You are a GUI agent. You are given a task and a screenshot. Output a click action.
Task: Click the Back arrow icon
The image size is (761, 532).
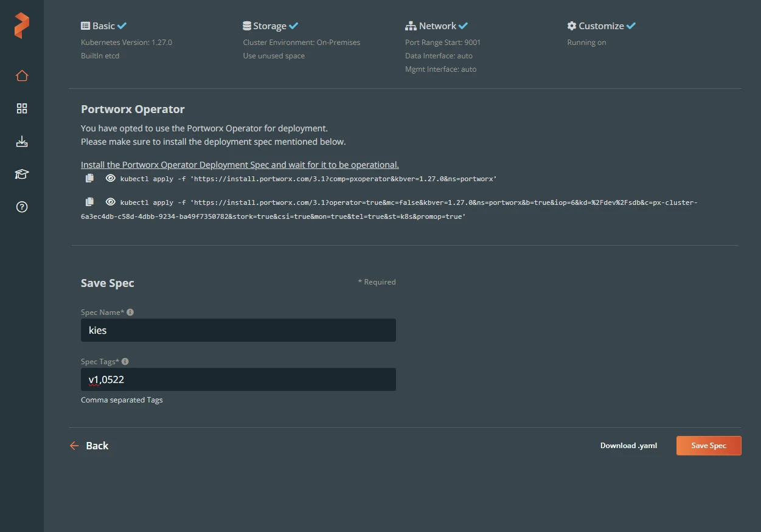click(74, 446)
